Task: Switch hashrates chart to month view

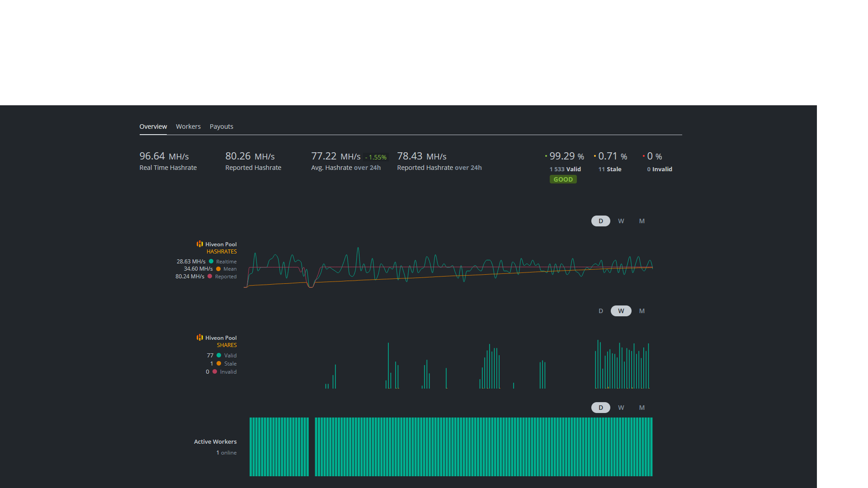Action: [642, 221]
